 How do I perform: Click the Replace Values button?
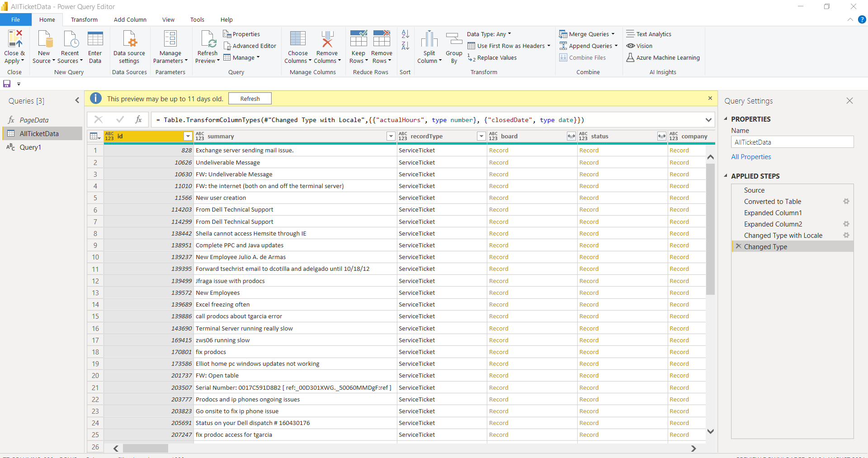492,57
